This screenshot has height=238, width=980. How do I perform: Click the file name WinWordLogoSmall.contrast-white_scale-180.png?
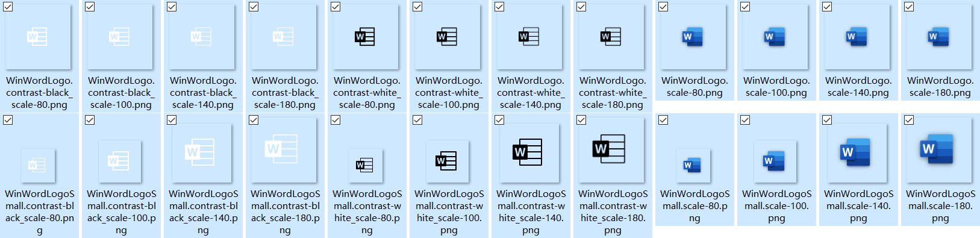(x=613, y=211)
